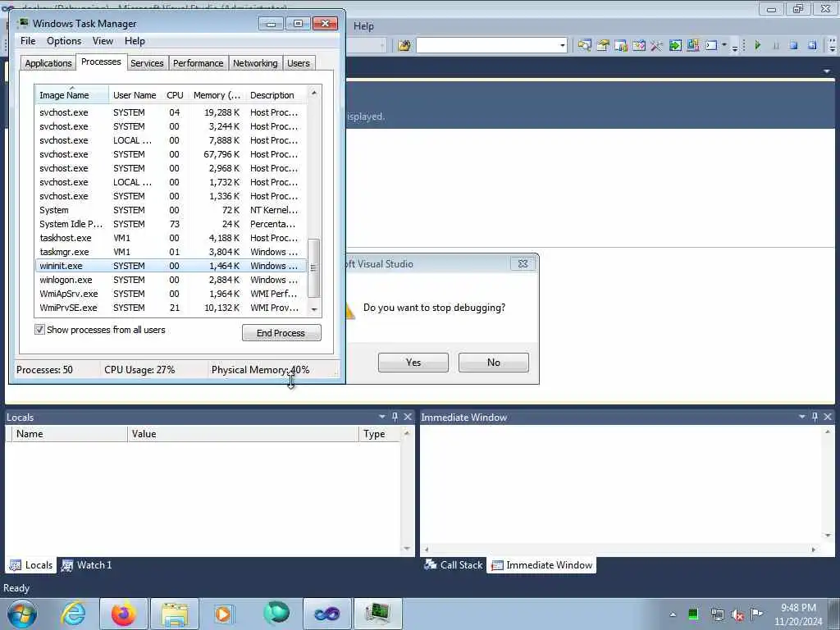Screen dimensions: 840x630
Task: Switch to the Networking tab
Action: [255, 63]
